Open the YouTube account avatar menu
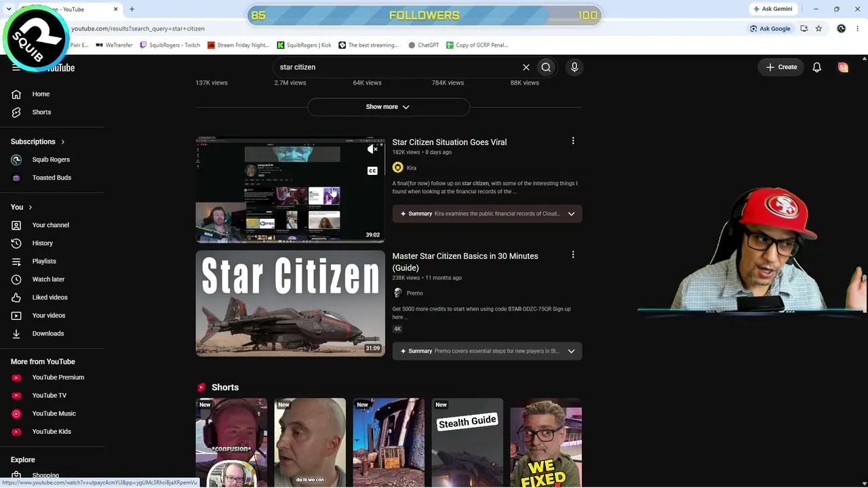This screenshot has height=488, width=868. (843, 67)
